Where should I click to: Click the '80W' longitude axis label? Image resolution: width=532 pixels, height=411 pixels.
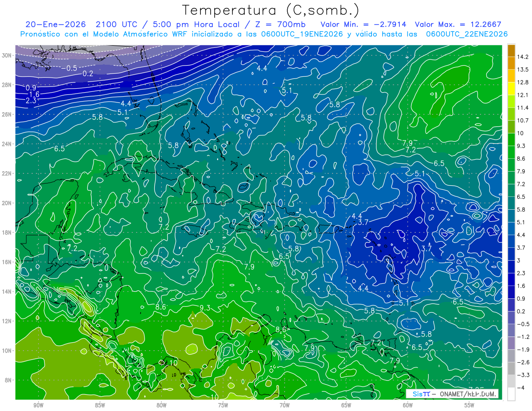(161, 405)
